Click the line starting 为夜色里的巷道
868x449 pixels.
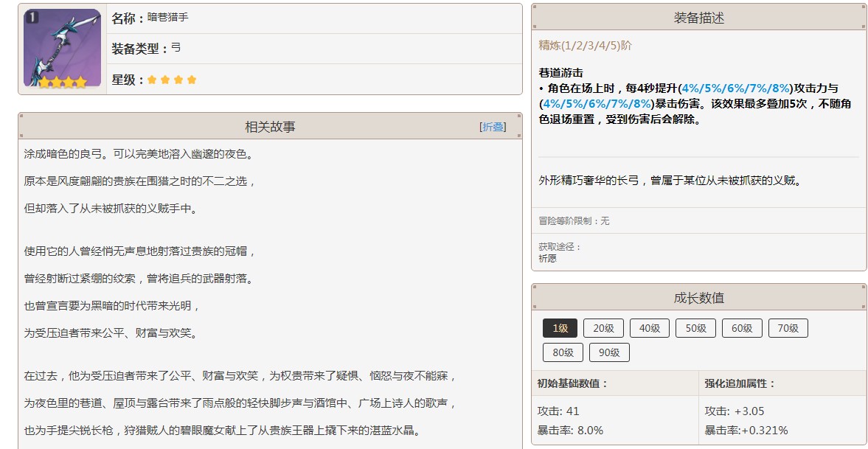click(x=241, y=403)
